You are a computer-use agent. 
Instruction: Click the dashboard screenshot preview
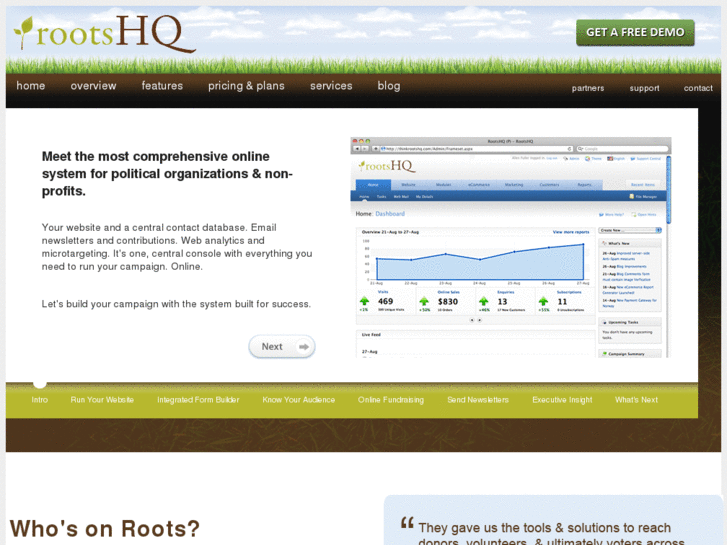510,247
